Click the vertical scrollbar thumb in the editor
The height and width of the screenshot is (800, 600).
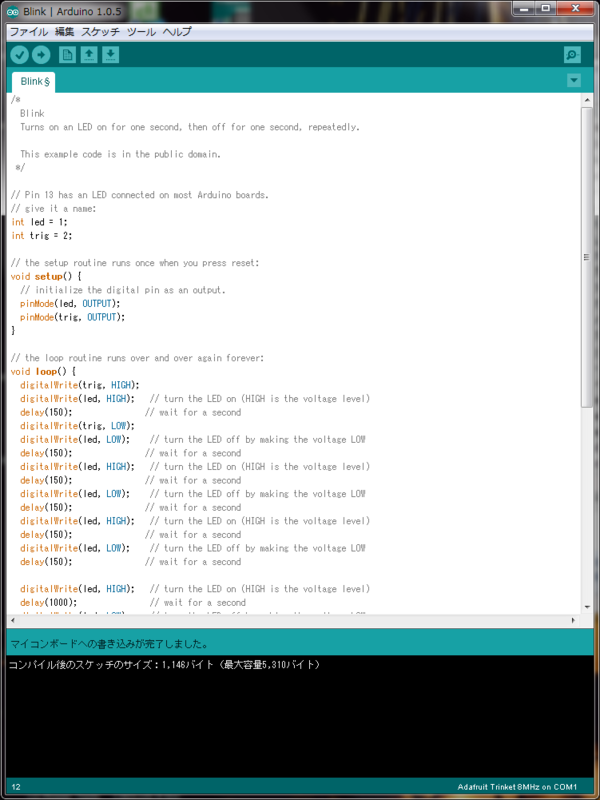point(587,257)
